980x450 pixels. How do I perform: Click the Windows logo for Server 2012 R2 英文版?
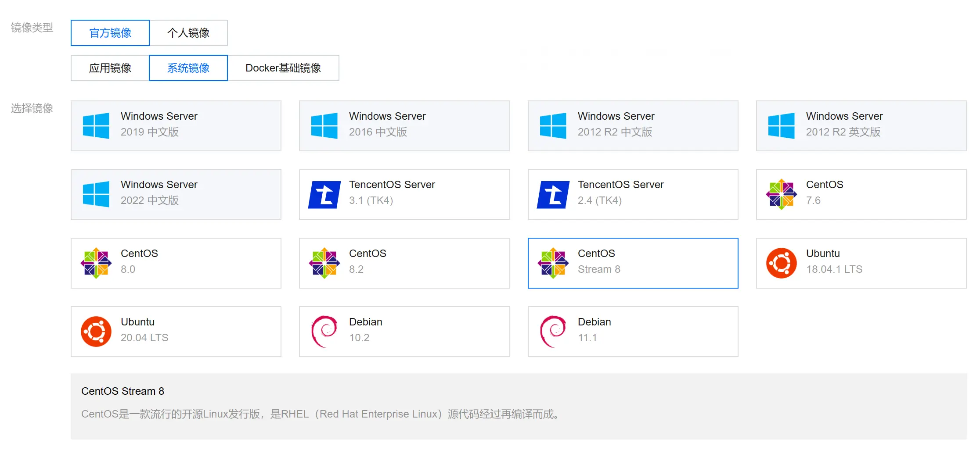click(x=781, y=126)
